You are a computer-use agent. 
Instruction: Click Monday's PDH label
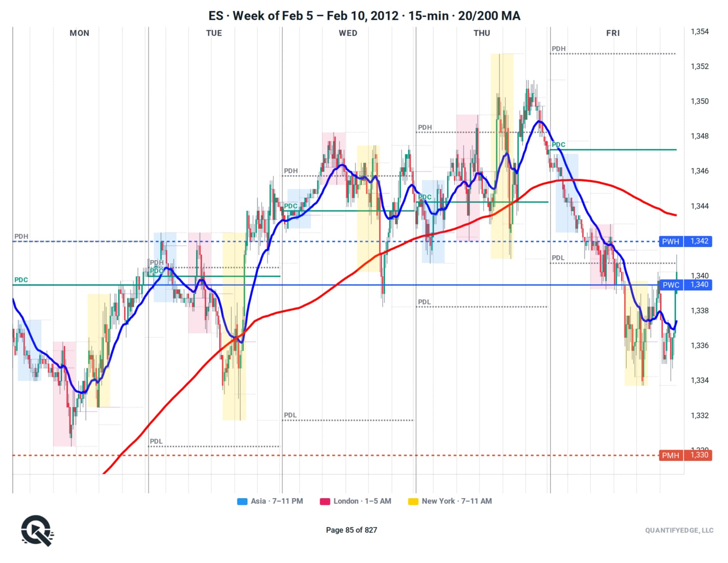point(21,237)
